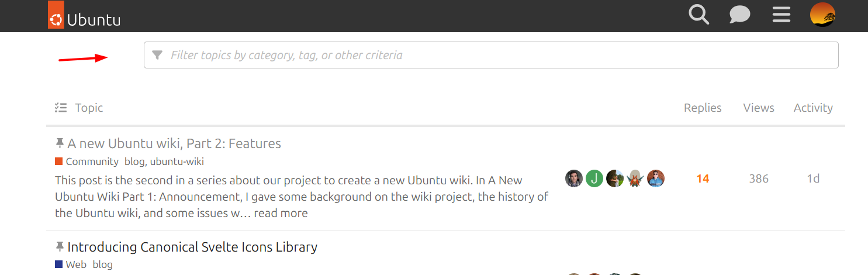
Task: Open the user profile avatar menu
Action: point(822,15)
